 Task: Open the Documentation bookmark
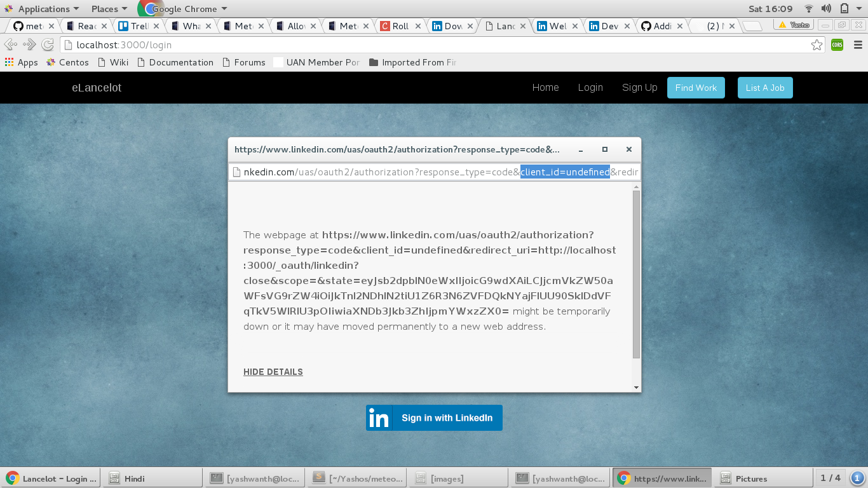[x=175, y=62]
